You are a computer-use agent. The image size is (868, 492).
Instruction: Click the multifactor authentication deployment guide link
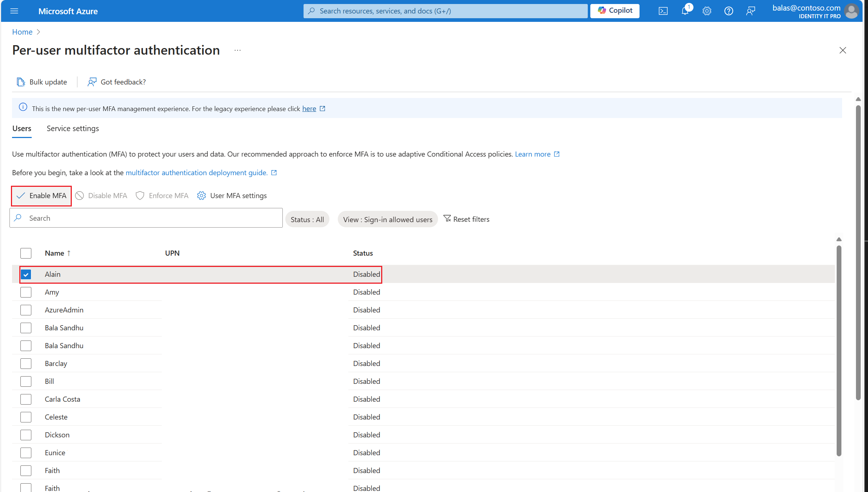[197, 172]
